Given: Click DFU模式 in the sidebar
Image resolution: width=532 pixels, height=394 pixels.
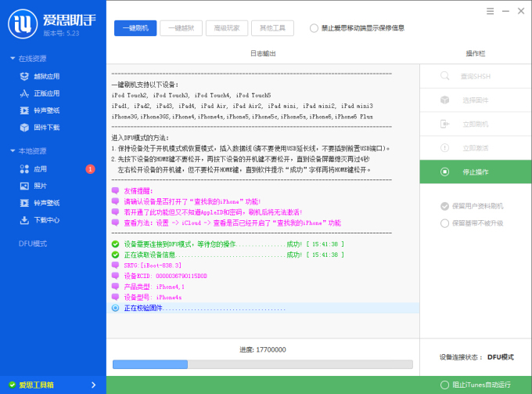Looking at the screenshot, I should 33,244.
